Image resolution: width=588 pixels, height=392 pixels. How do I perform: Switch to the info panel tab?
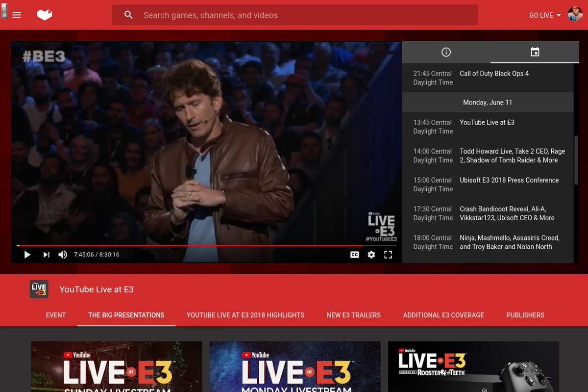pyautogui.click(x=446, y=52)
